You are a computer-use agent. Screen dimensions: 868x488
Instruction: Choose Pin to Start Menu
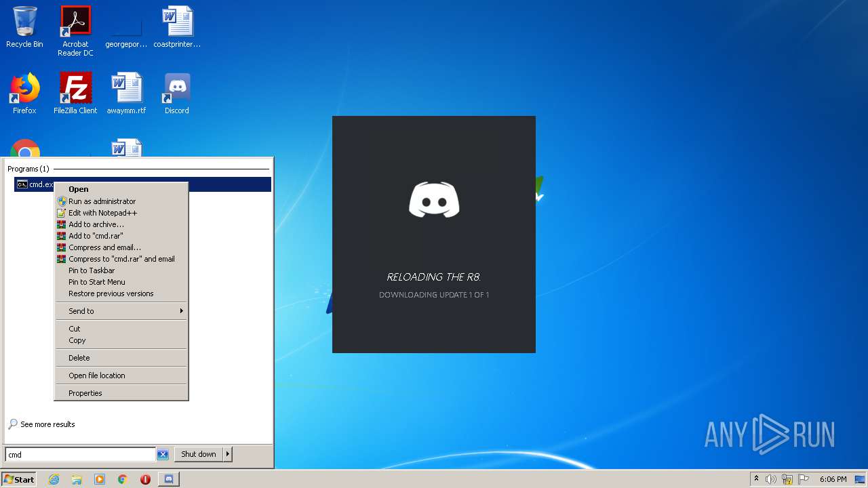click(x=121, y=282)
